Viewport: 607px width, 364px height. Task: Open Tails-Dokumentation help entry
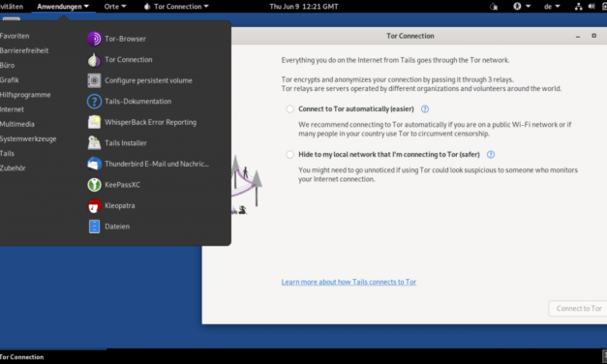pos(129,102)
